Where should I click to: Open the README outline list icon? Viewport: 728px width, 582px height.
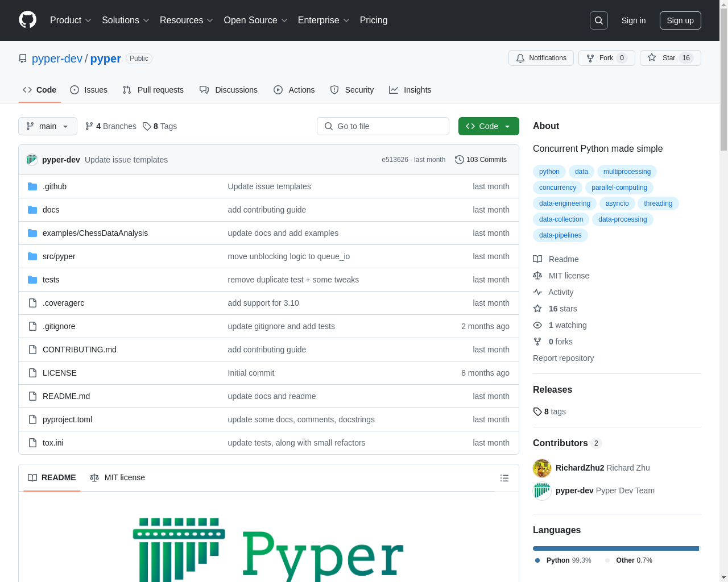(x=504, y=478)
